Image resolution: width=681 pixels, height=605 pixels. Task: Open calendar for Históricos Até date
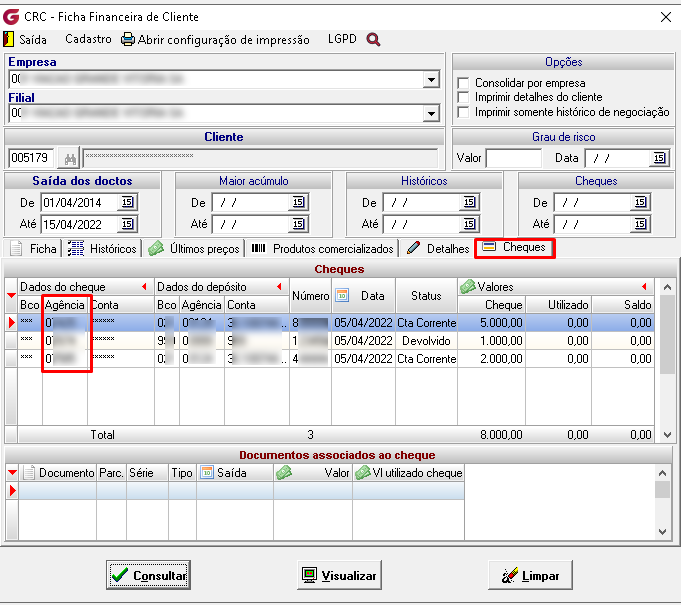[x=469, y=224]
